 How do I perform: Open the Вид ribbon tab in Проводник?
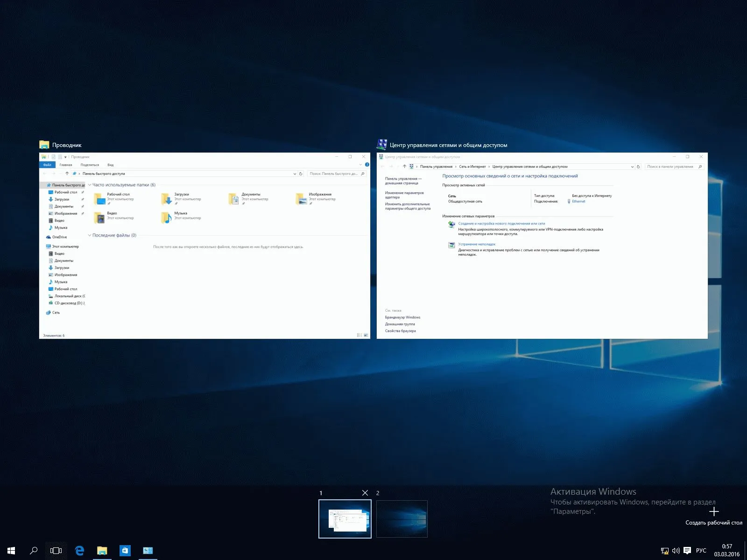(x=111, y=165)
